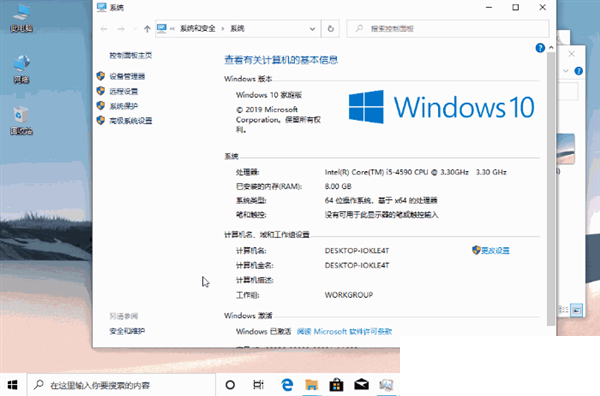This screenshot has width=600, height=396.
Task: Switch to large icons view in background window
Action: [576, 310]
